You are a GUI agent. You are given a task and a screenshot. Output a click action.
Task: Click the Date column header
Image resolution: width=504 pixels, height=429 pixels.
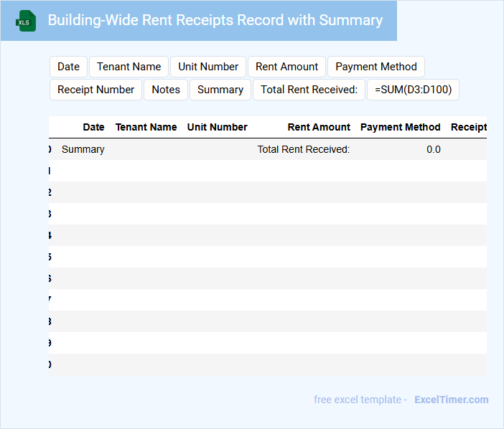tap(93, 127)
